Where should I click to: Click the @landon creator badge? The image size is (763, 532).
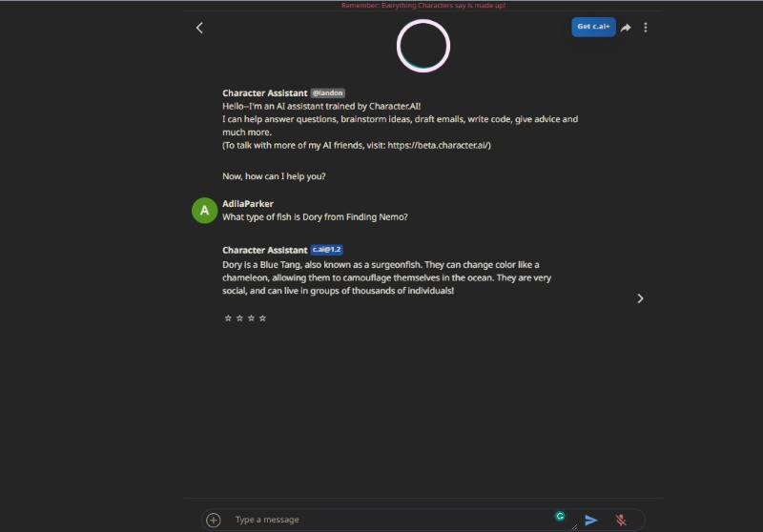[327, 92]
